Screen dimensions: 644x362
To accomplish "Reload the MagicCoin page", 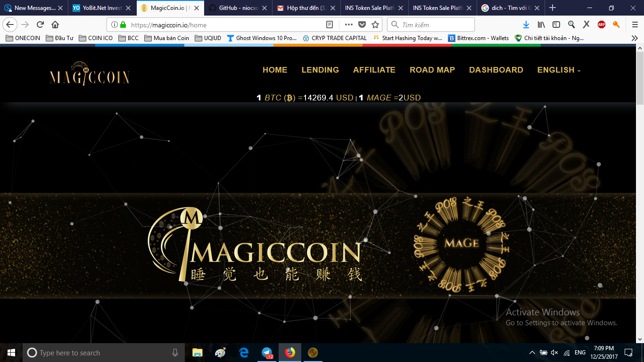I will coord(40,25).
